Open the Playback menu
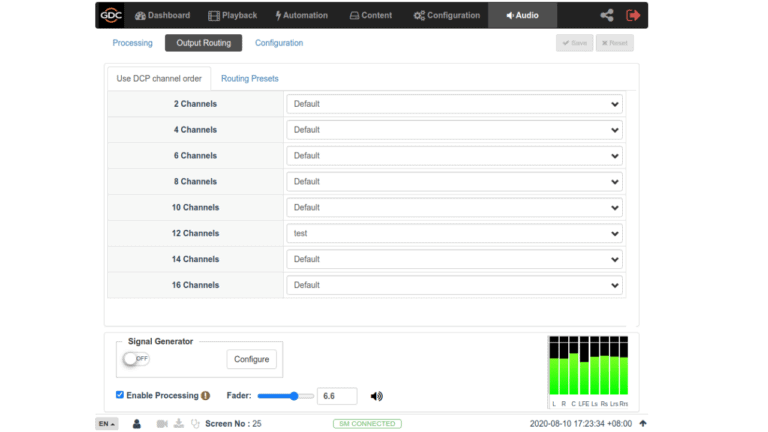 [x=232, y=15]
